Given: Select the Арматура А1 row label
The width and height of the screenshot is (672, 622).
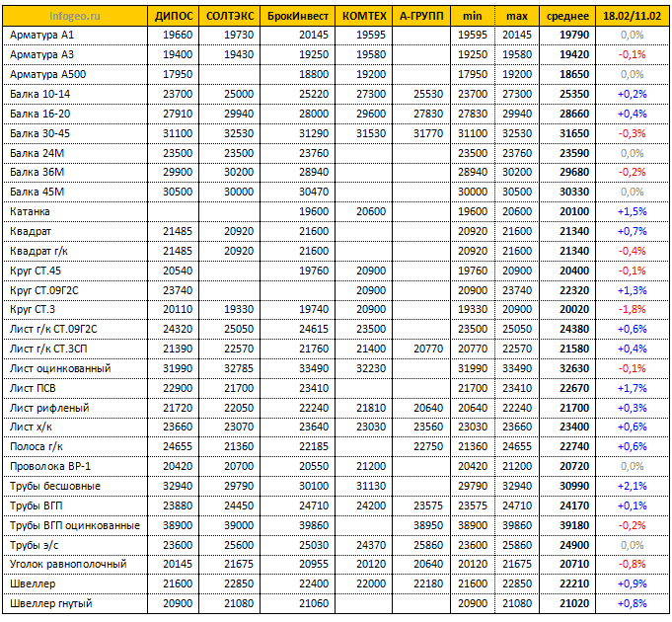Looking at the screenshot, I should point(42,35).
